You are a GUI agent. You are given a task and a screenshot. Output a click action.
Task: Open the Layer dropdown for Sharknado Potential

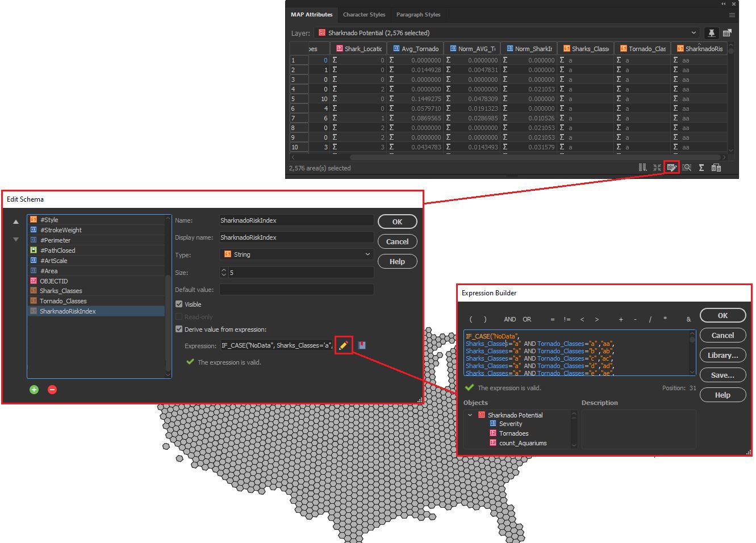tap(694, 33)
